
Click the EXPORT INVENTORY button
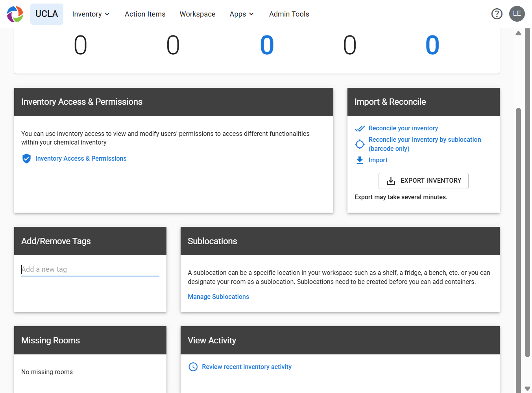point(423,181)
